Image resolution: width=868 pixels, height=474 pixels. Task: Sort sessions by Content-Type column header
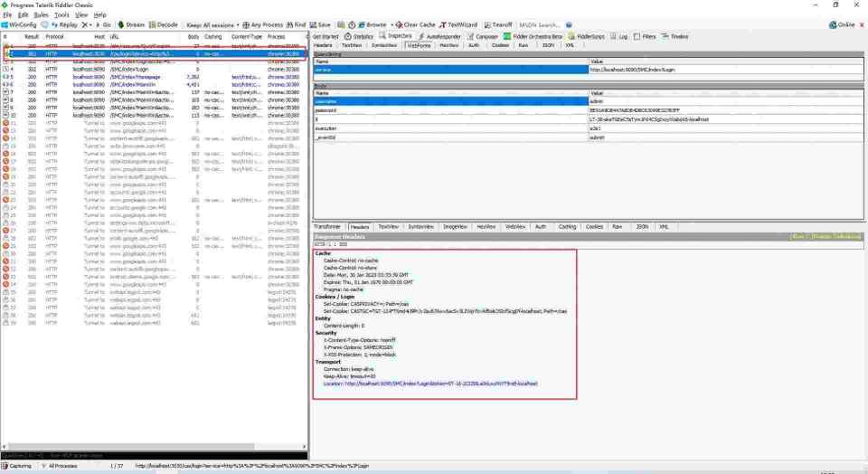coord(247,36)
